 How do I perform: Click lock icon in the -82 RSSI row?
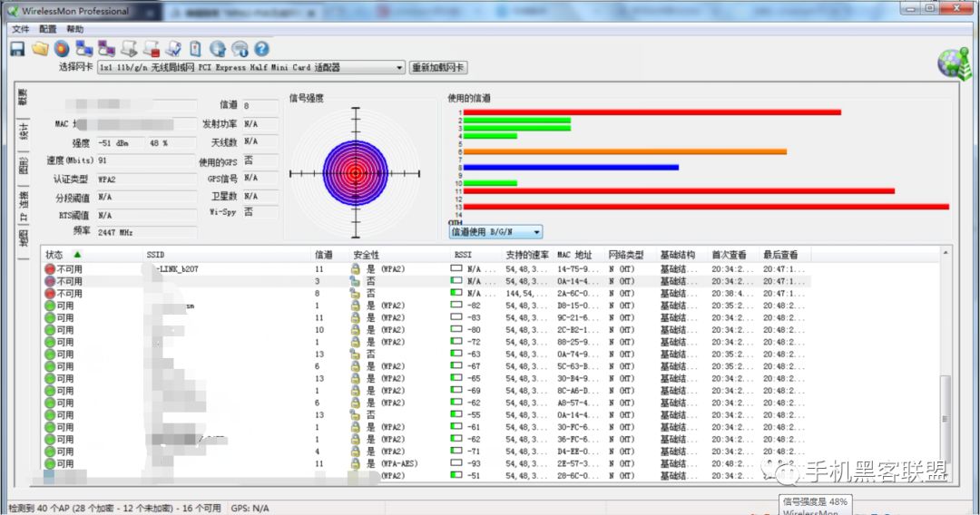tap(355, 306)
